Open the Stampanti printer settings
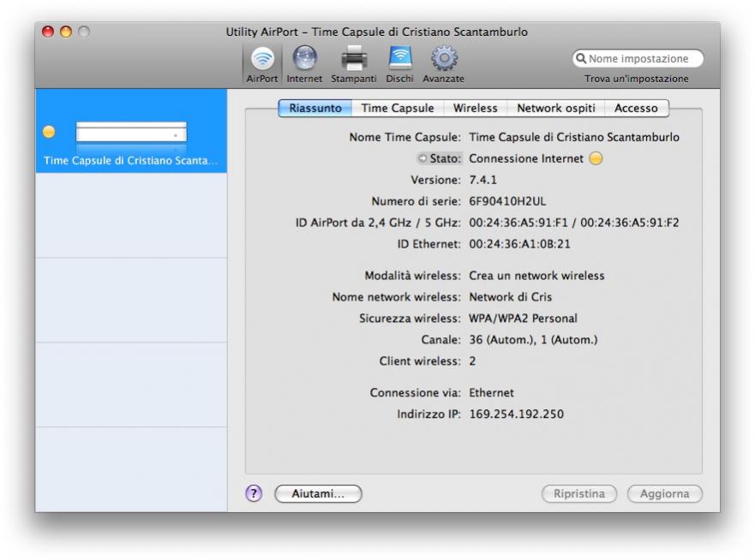Image resolution: width=755 pixels, height=560 pixels. tap(354, 65)
